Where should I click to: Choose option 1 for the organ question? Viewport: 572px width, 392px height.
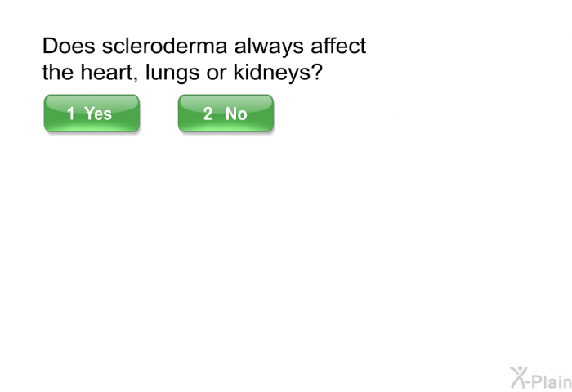click(92, 114)
